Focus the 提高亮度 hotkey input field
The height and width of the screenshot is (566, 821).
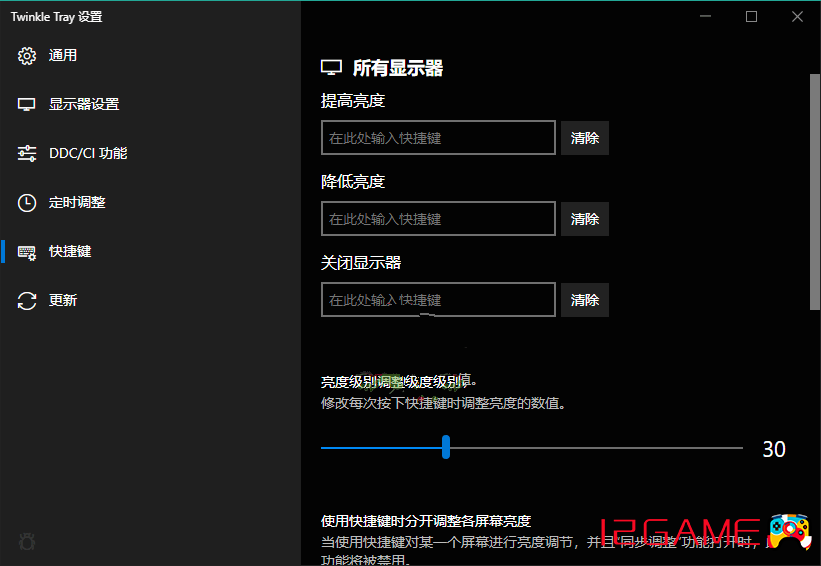point(438,138)
